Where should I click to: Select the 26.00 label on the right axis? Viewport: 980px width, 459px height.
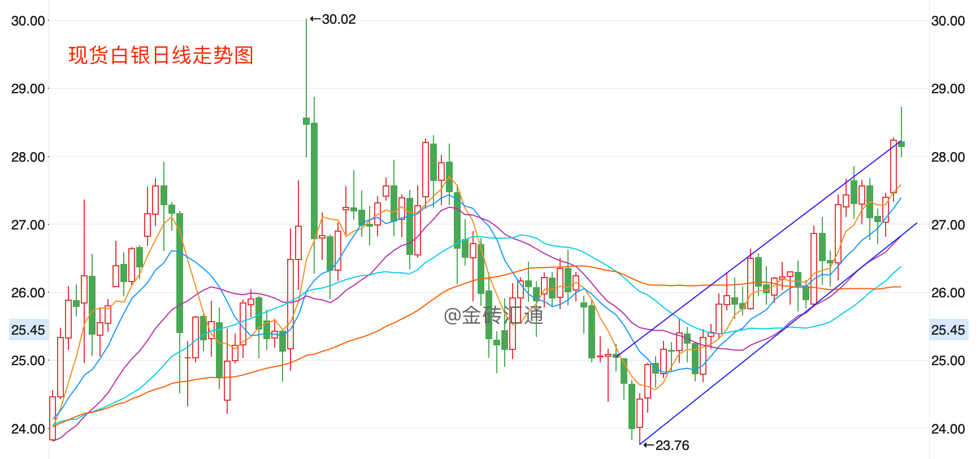pos(948,293)
